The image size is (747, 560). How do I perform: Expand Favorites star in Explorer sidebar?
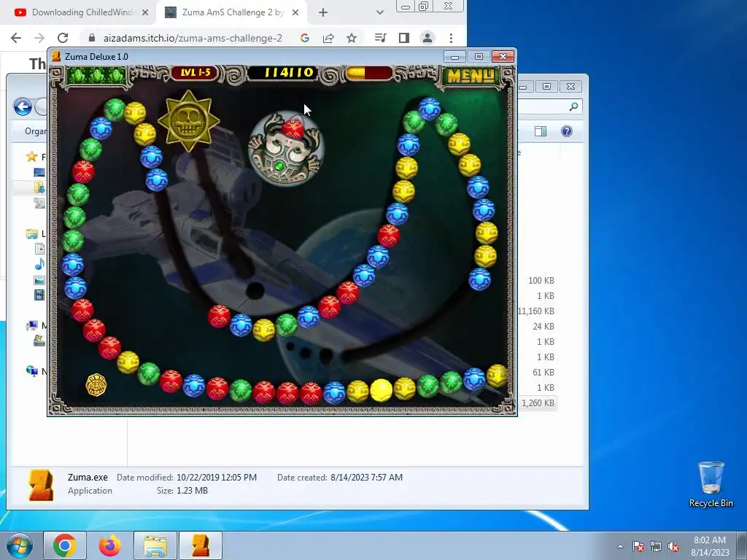pyautogui.click(x=31, y=157)
